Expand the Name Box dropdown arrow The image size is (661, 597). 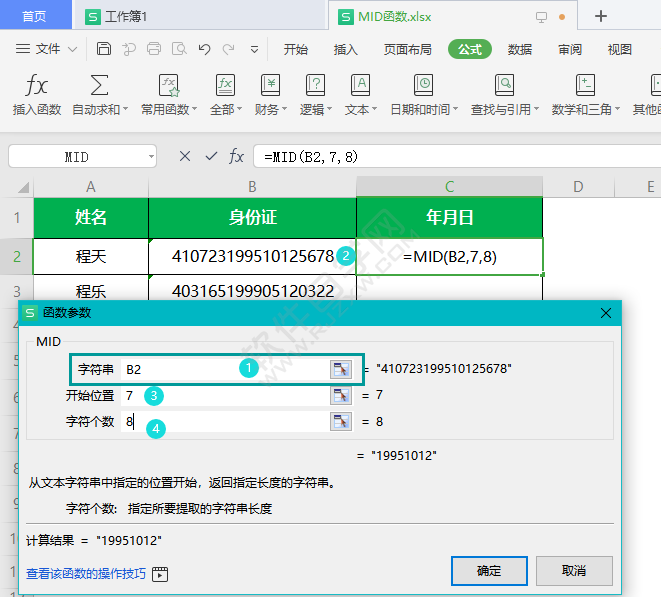(x=151, y=157)
